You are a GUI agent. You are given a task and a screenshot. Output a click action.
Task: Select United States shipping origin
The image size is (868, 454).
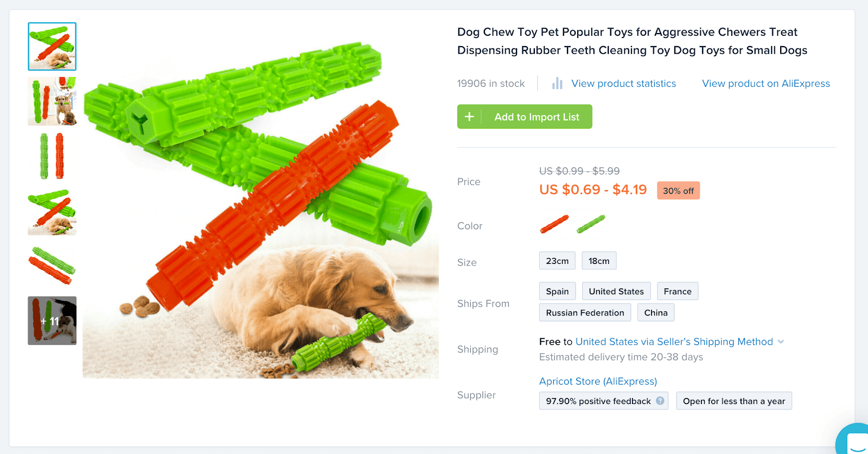[x=616, y=291]
